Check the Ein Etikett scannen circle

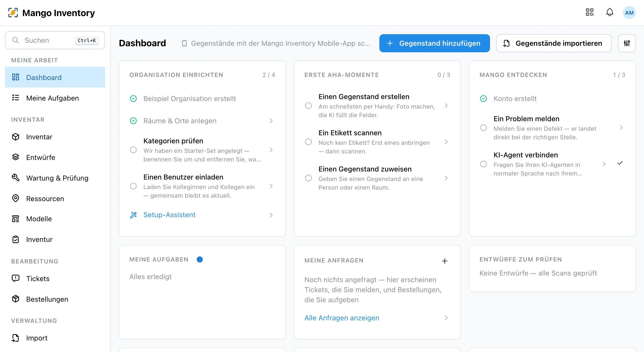[308, 142]
